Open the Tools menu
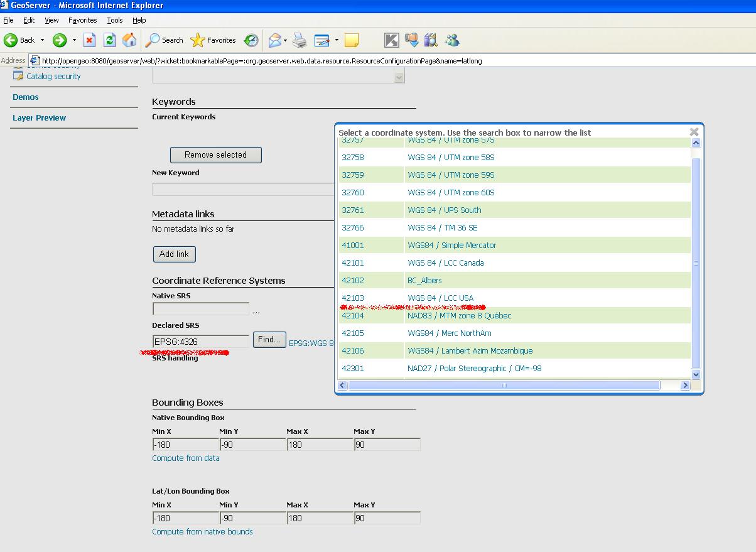 (114, 20)
